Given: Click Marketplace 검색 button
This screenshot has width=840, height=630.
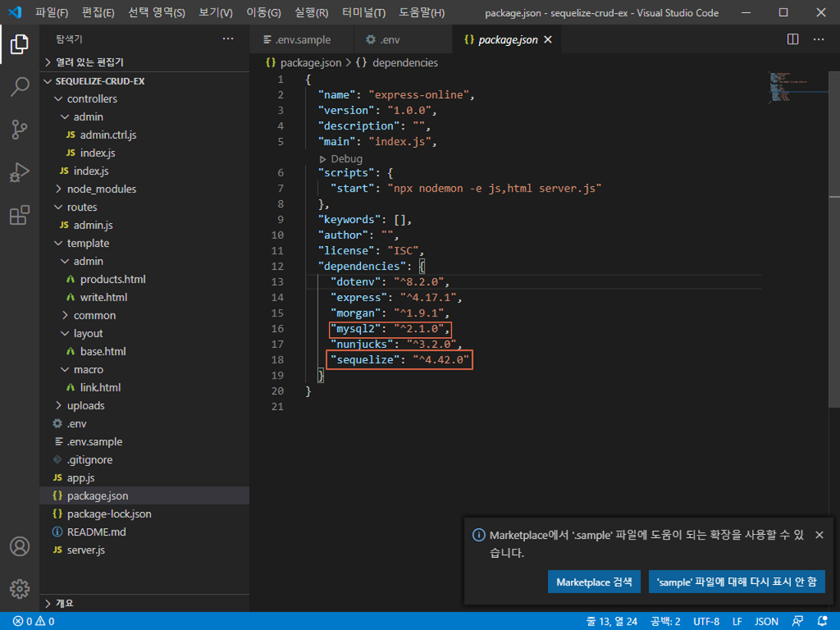Looking at the screenshot, I should (x=594, y=582).
